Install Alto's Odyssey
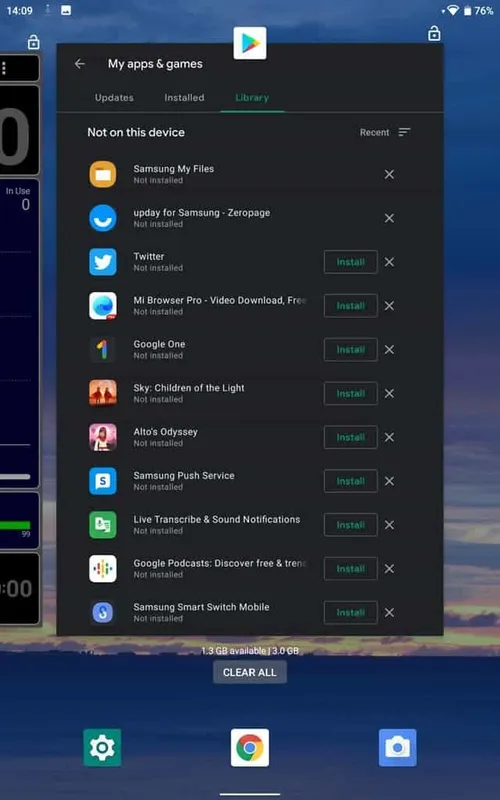 [x=351, y=437]
